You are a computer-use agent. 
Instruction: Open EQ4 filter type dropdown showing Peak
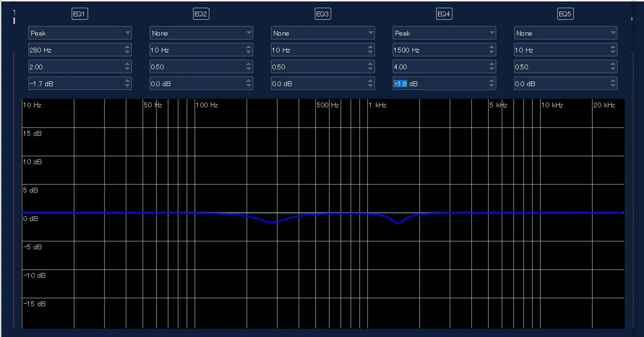444,33
